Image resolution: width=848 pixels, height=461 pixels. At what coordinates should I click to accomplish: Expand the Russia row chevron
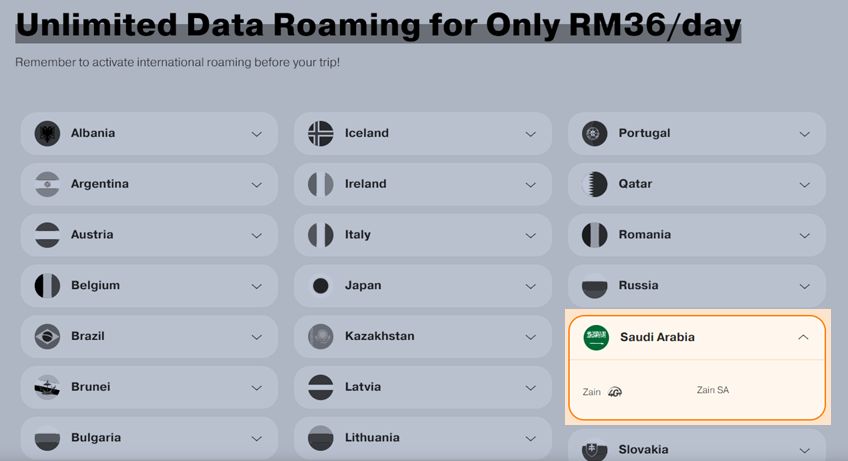(805, 286)
